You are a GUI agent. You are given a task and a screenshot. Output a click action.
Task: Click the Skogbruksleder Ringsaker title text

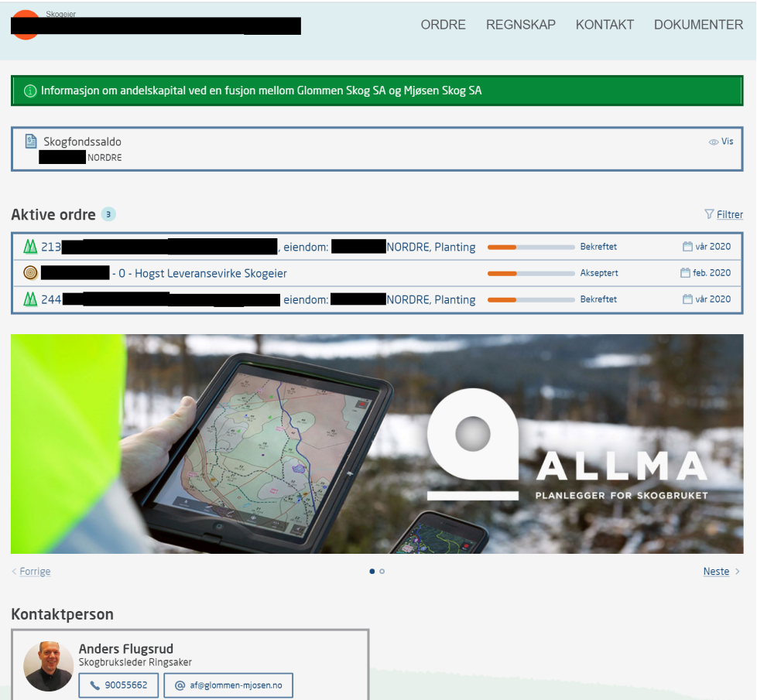click(135, 662)
